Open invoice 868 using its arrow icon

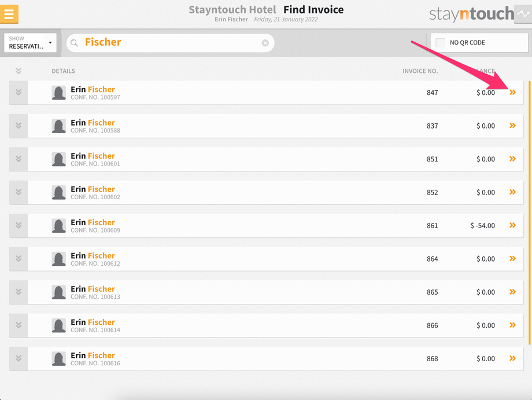tap(512, 358)
